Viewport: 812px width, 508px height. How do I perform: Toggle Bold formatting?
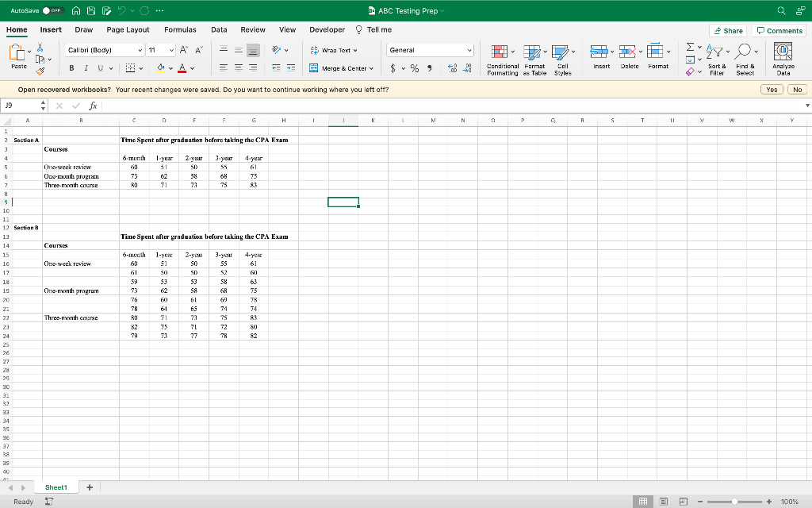(72, 68)
